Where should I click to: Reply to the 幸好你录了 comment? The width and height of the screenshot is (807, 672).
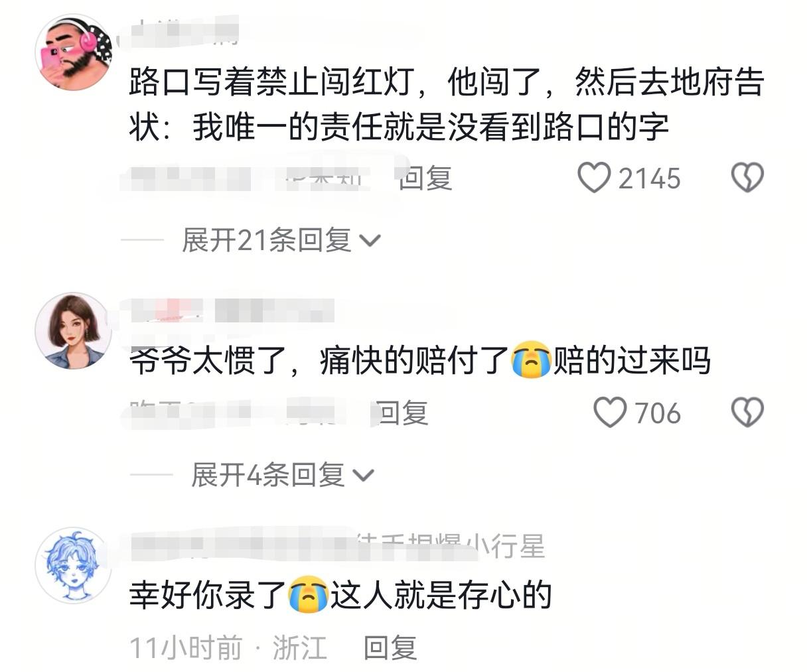390,647
